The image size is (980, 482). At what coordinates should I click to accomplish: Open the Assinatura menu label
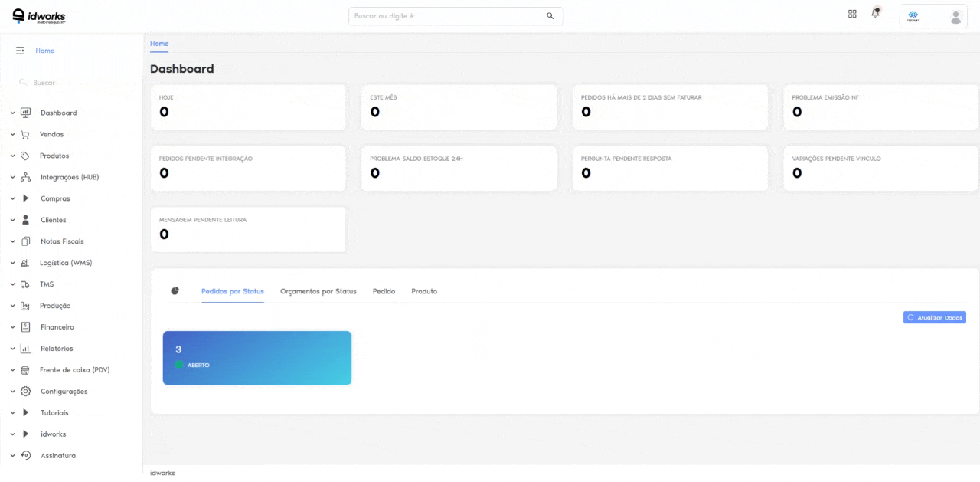click(x=58, y=456)
